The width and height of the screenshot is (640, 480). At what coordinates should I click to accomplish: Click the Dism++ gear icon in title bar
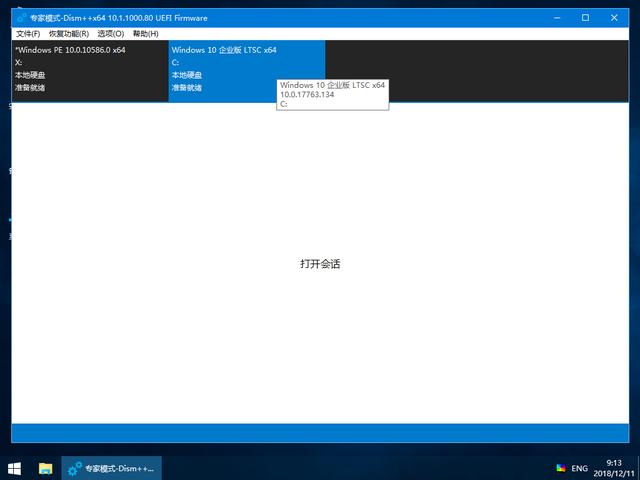[22, 18]
